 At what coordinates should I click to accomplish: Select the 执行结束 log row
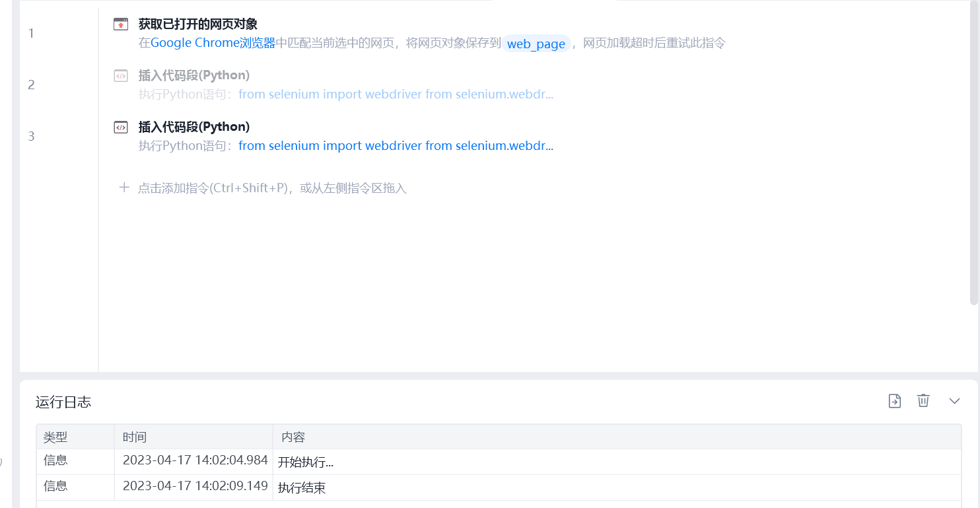[x=499, y=488]
